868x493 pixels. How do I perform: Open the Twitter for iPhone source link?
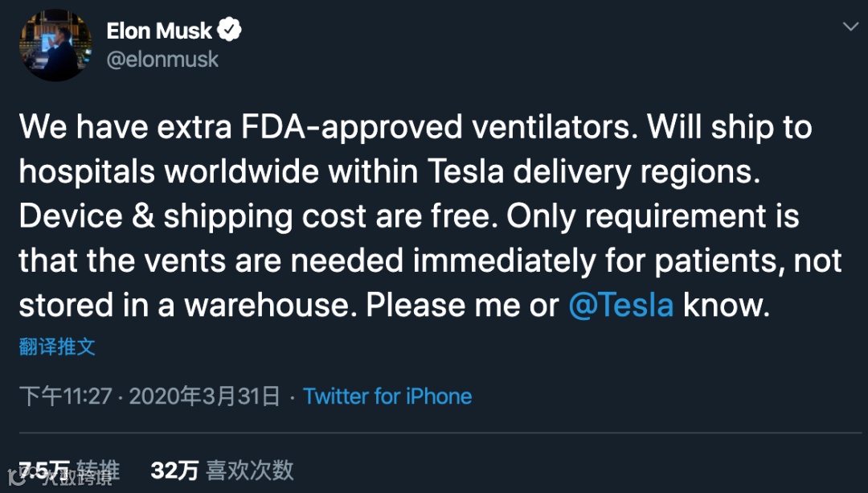pos(387,396)
